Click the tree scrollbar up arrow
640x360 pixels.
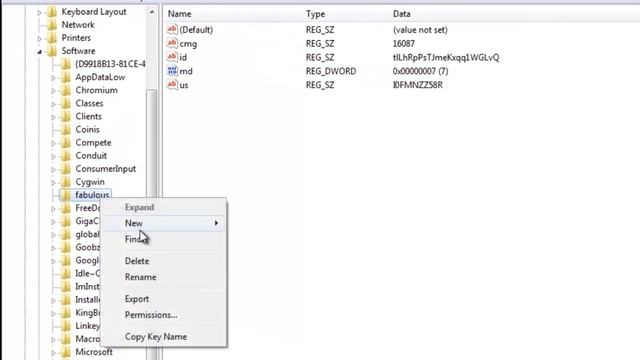[x=152, y=12]
